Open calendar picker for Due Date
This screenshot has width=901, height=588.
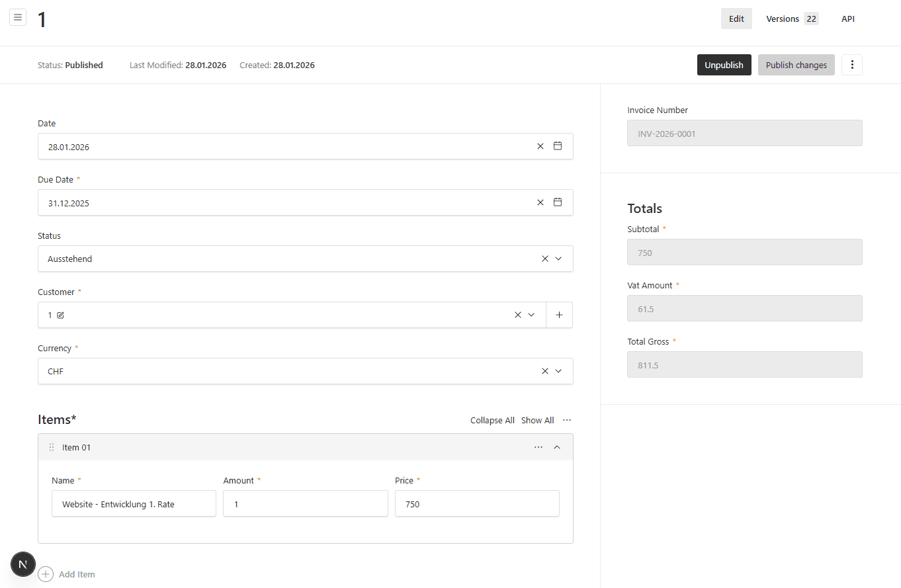(x=558, y=202)
